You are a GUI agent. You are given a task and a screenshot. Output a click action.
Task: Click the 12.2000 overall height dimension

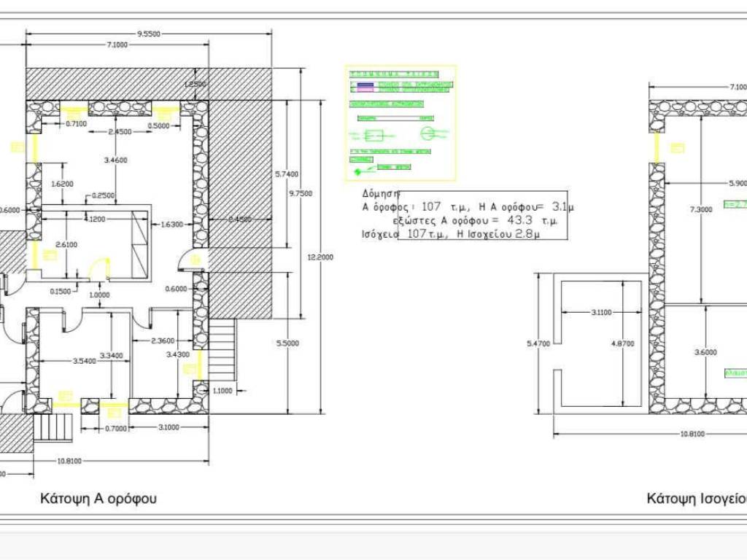pyautogui.click(x=320, y=257)
